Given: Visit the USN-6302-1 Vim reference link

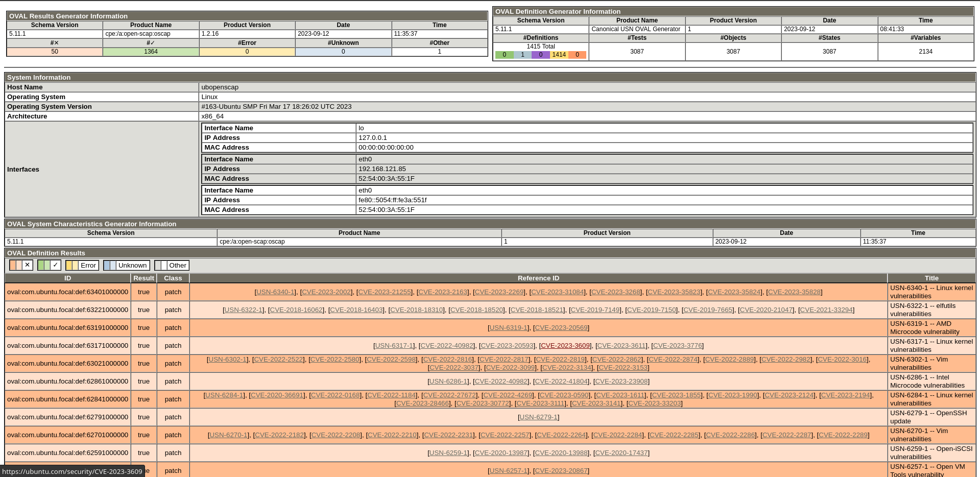Looking at the screenshot, I should pyautogui.click(x=227, y=360).
